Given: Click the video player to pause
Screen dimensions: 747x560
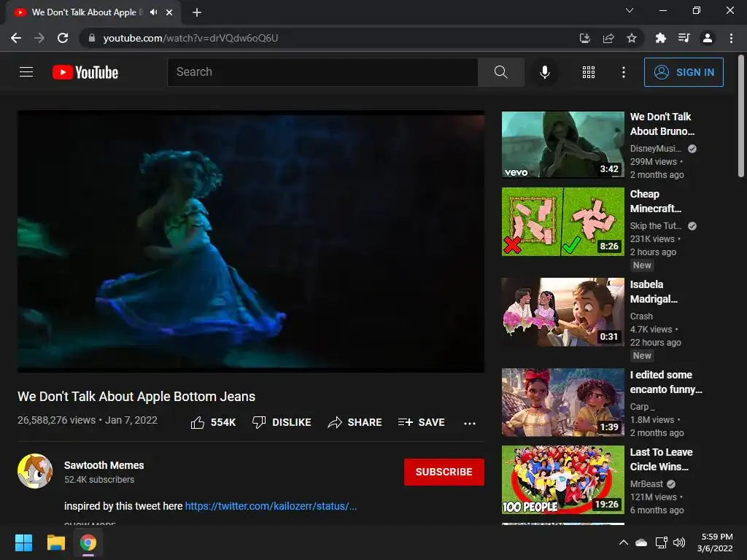Looking at the screenshot, I should coord(251,241).
